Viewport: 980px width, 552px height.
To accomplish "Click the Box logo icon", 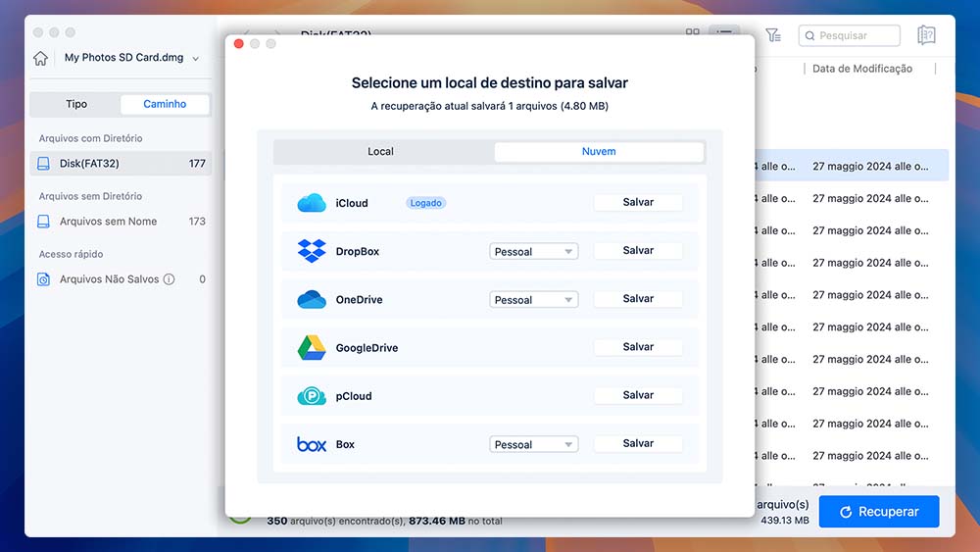I will pos(312,444).
